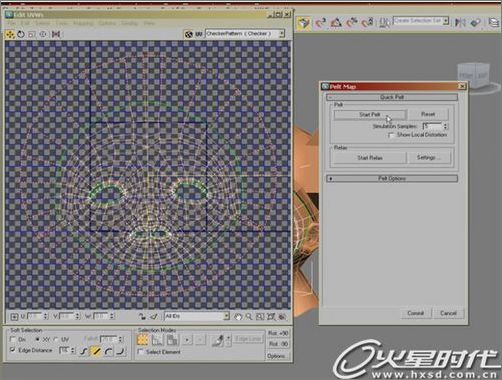Select the Move tool in Edit UVWs toolbar
Image resolution: width=502 pixels, height=380 pixels.
[10, 34]
